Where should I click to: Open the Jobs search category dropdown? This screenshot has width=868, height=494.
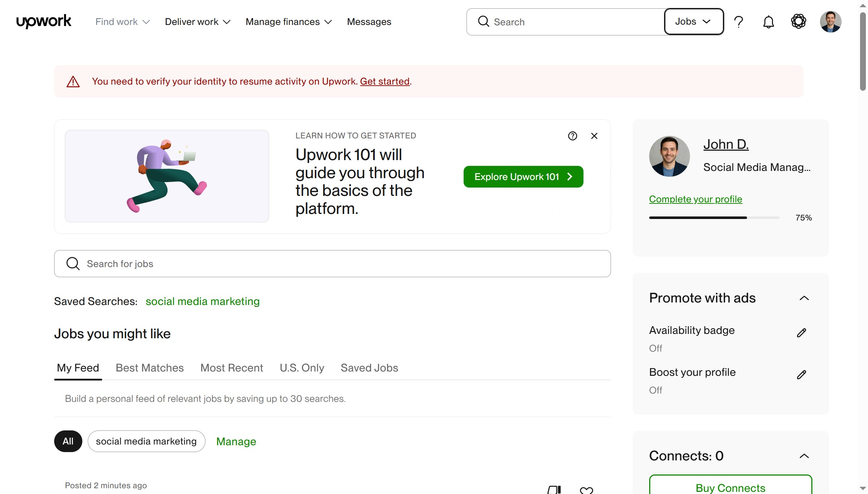pos(693,22)
